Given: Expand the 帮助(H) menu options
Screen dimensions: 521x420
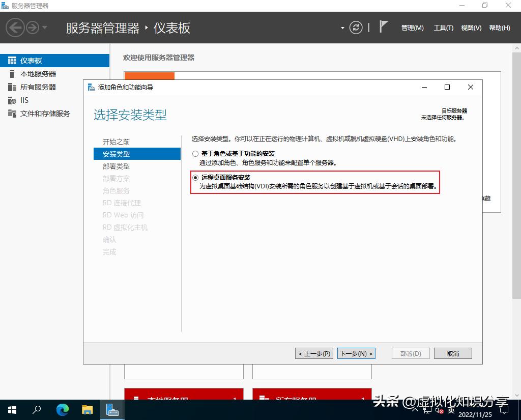Looking at the screenshot, I should (x=499, y=28).
